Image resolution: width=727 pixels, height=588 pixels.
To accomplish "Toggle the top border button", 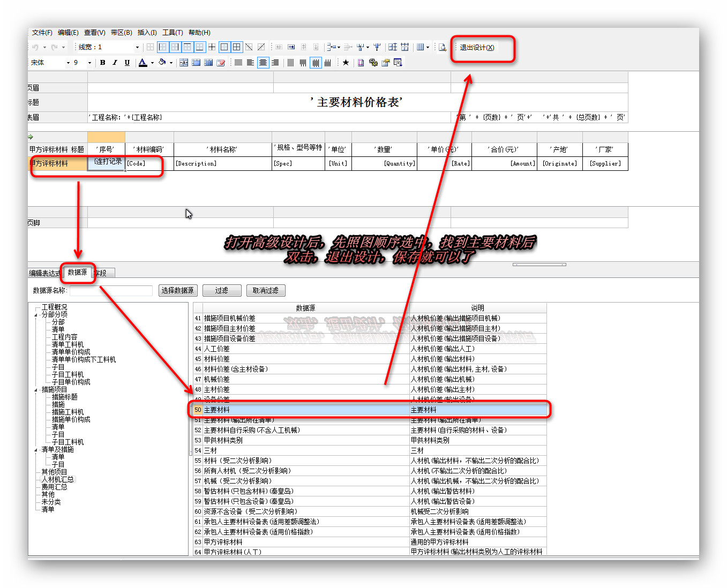I will click(x=187, y=47).
